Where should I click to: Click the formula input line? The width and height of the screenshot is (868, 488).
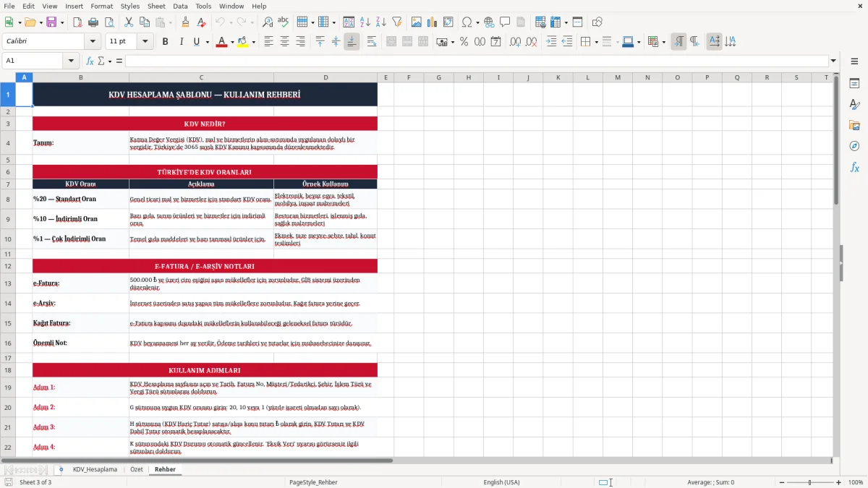click(476, 61)
